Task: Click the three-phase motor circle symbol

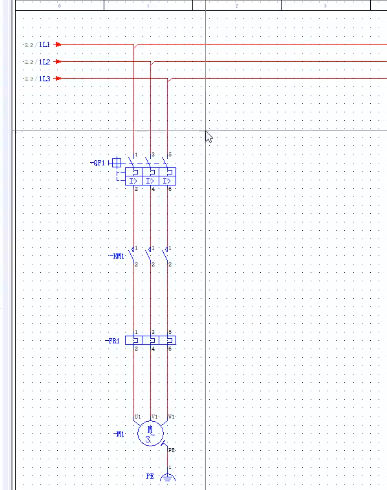Action: pyautogui.click(x=151, y=433)
